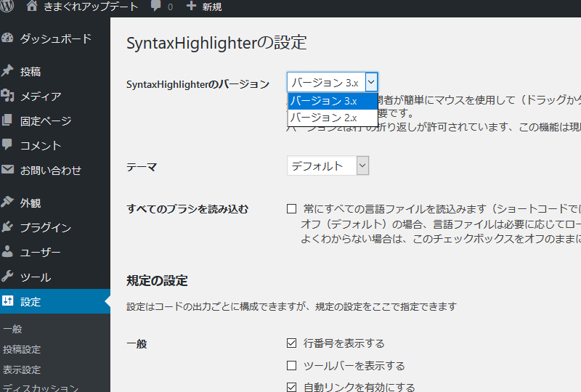Click the コメント speech bubble icon in sidebar

7,144
